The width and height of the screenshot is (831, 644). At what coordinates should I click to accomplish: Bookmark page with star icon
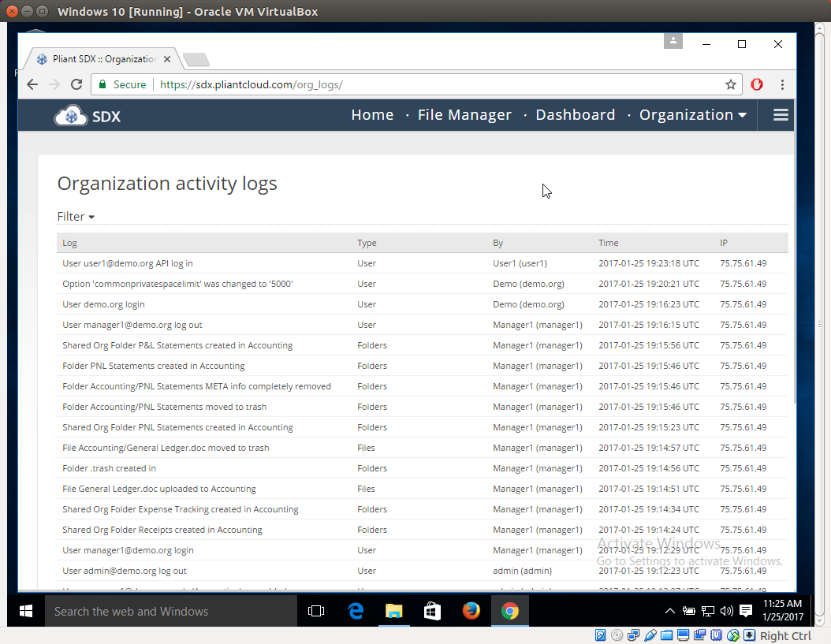[731, 84]
